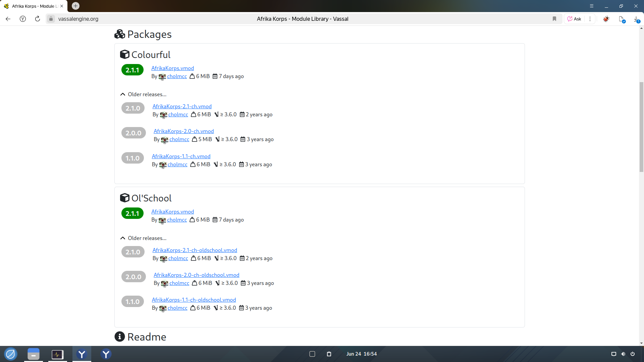Download Ol'School AfrikaKorps.vmod 2.1.1
Screen dimensions: 644x362
pyautogui.click(x=172, y=212)
